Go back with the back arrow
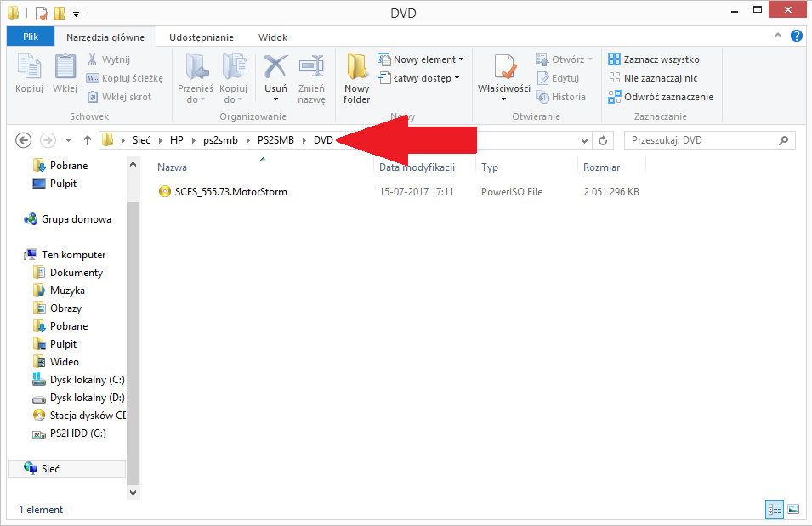This screenshot has height=526, width=812. click(x=23, y=140)
